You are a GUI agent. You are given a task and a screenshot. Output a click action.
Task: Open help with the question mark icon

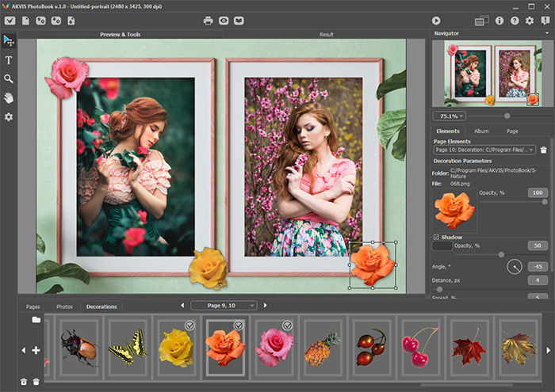tap(515, 21)
